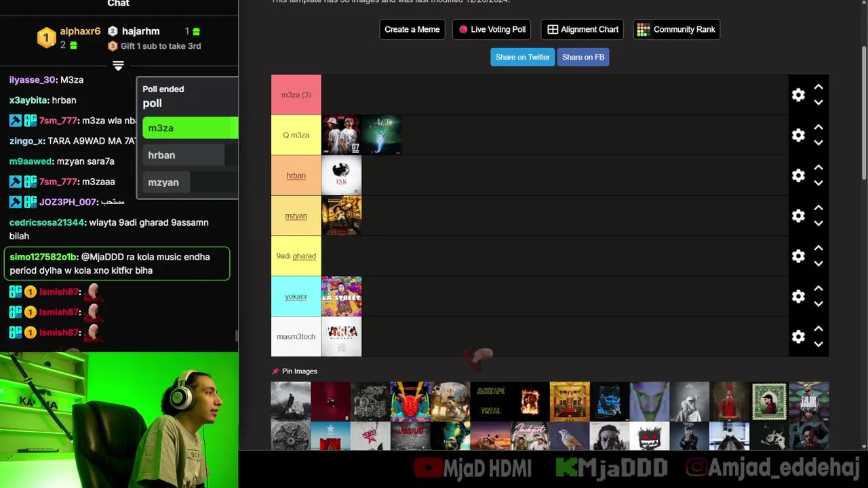Viewport: 868px width, 488px height.
Task: Collapse the chat leaderboard expander
Action: point(118,66)
